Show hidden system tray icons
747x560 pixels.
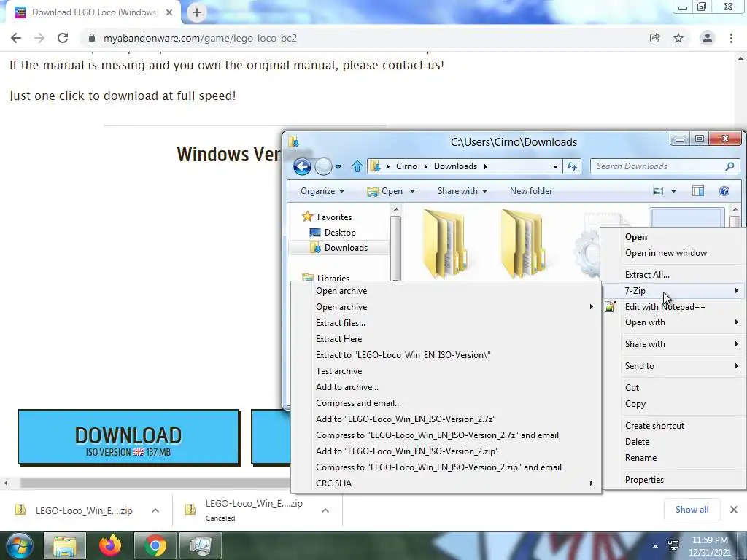(x=656, y=545)
